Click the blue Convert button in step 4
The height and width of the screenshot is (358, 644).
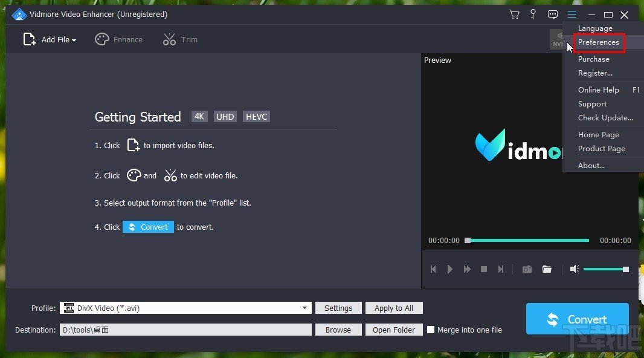point(148,227)
